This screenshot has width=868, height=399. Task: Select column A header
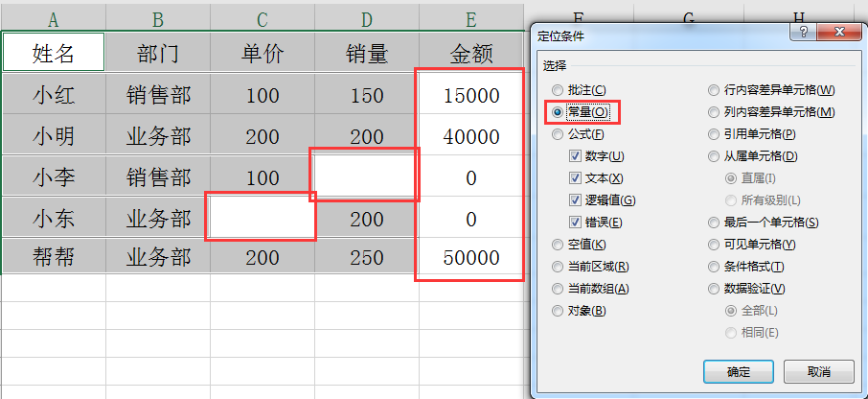coord(53,20)
